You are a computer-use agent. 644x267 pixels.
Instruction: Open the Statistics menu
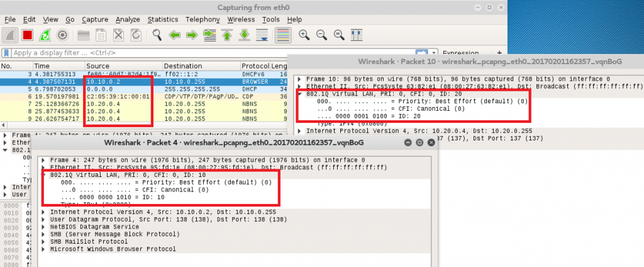[x=163, y=20]
